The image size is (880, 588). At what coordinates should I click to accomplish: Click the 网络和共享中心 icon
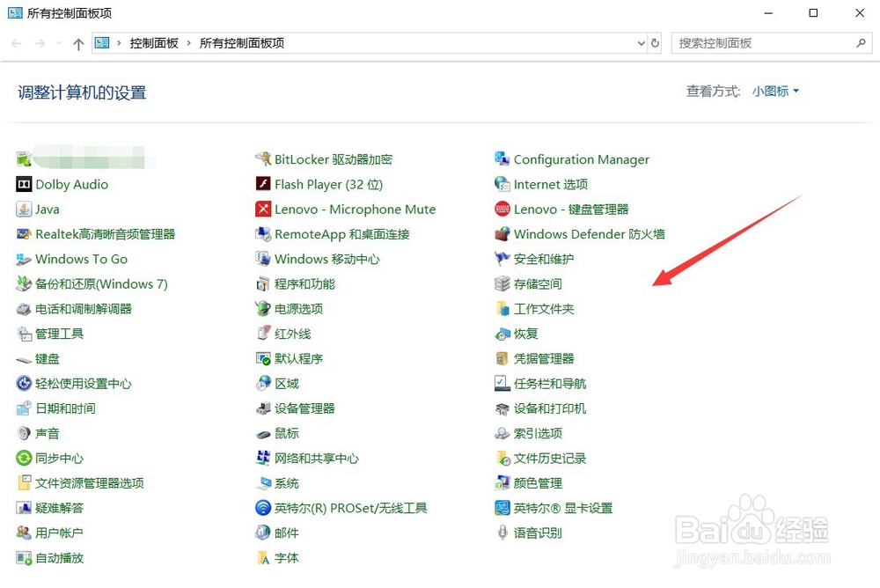tap(262, 459)
